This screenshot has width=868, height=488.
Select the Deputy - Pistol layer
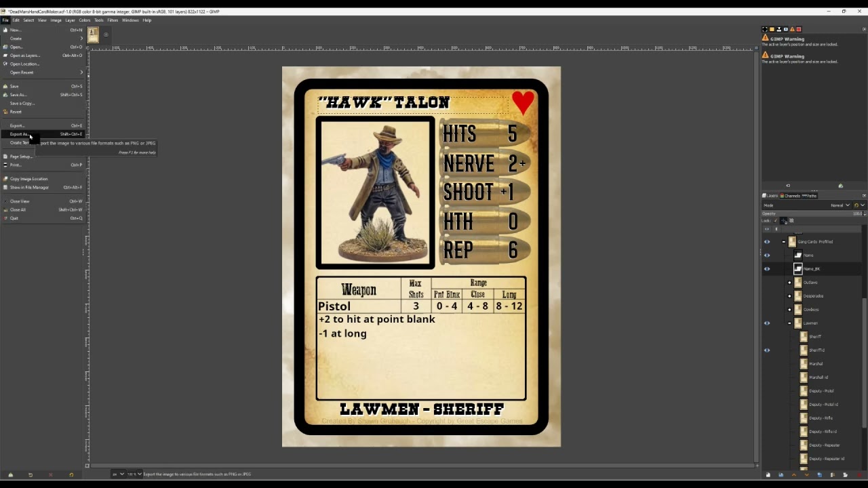point(821,391)
